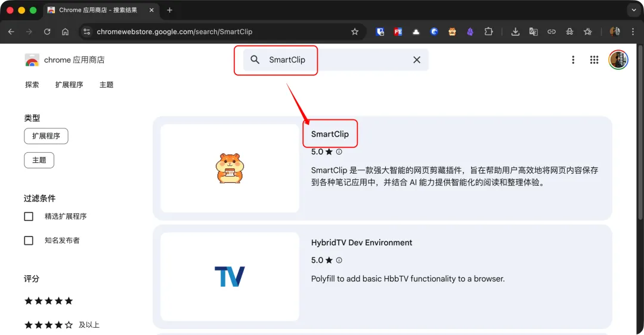The width and height of the screenshot is (644, 335).
Task: Click the forward navigation arrow
Action: [29, 32]
